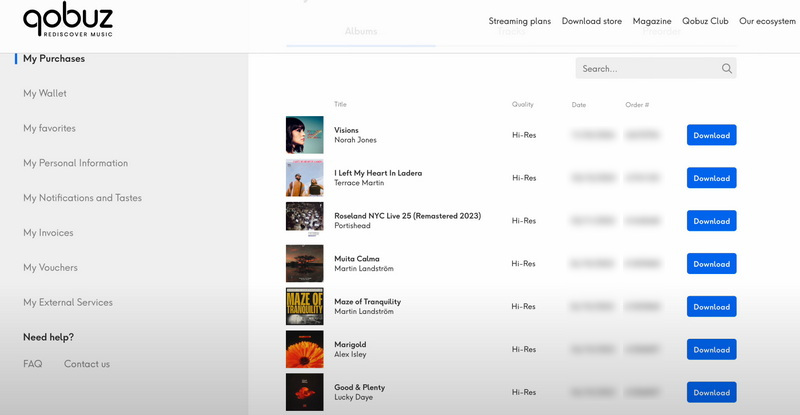Click the Visions album title
The height and width of the screenshot is (415, 800).
[x=346, y=130]
